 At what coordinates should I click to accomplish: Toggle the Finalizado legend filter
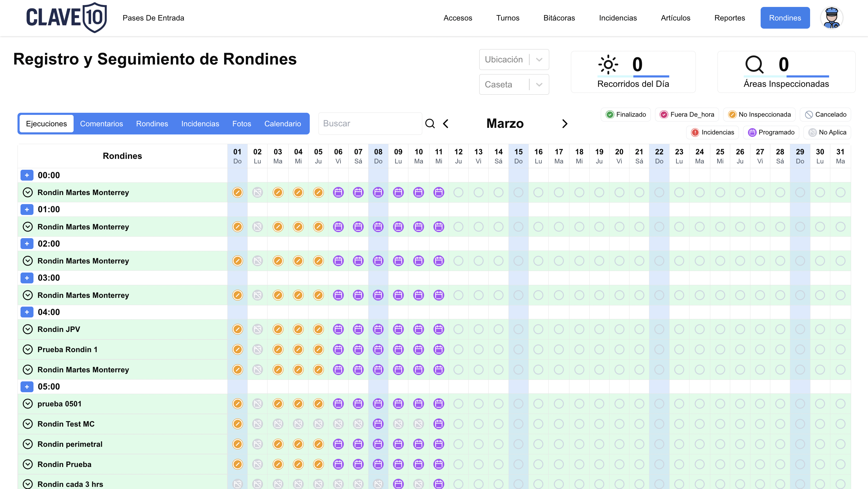[626, 115]
